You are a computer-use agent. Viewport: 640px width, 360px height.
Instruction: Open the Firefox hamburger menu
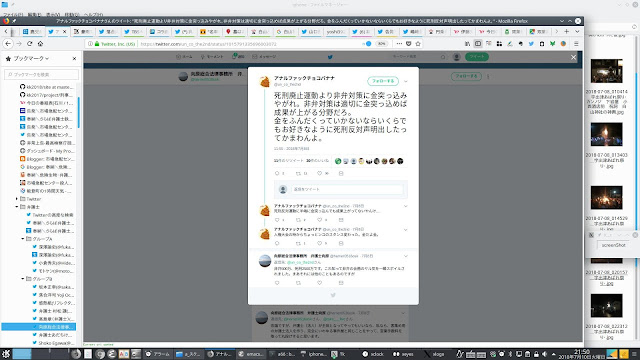click(x=576, y=44)
